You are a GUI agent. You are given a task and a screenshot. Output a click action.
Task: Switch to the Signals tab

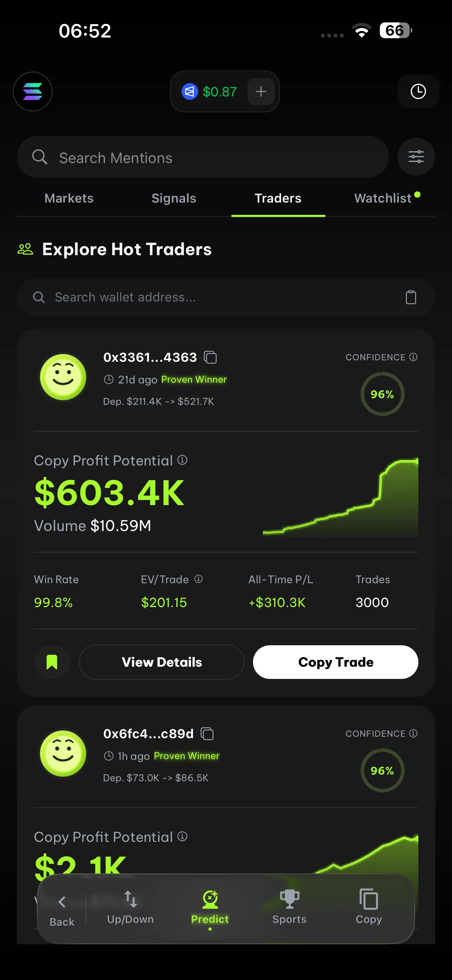(x=173, y=198)
